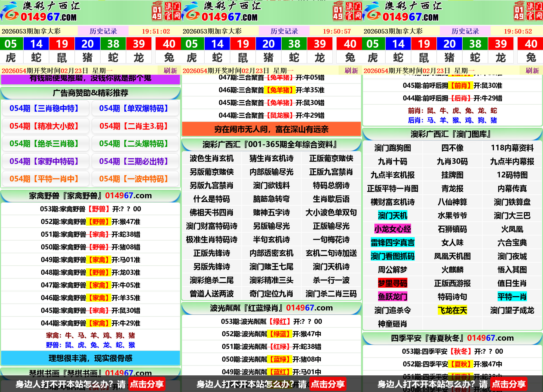
Task: Click the zodiac character 虎 under ball 05
Action: pos(11,57)
